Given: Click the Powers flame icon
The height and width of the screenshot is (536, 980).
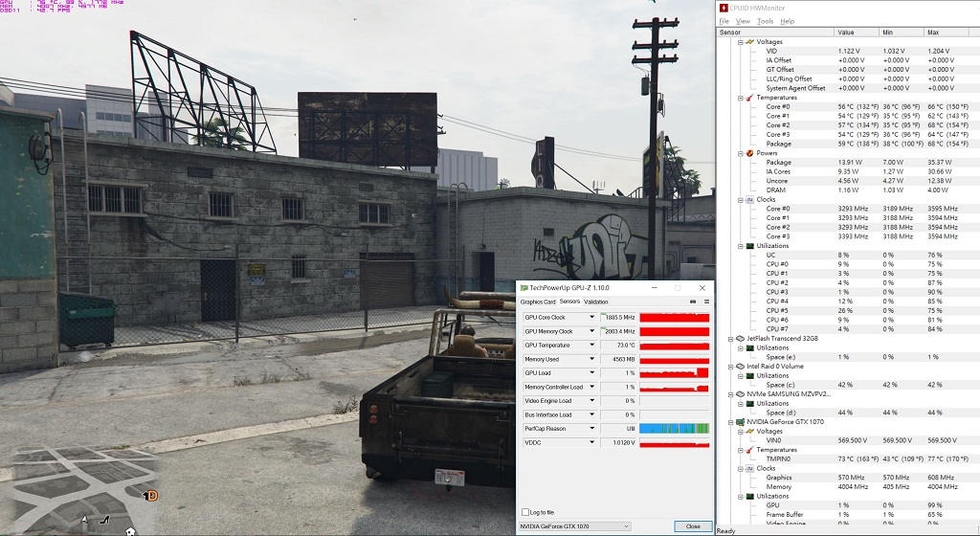Looking at the screenshot, I should 749,153.
